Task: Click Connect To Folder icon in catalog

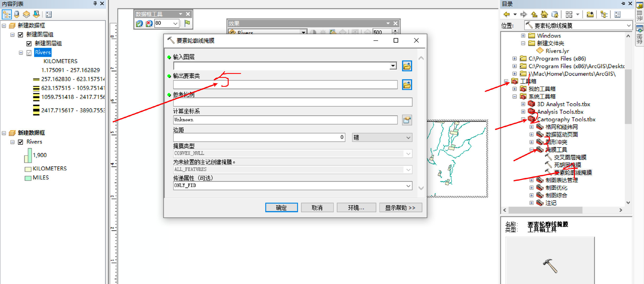Action: (x=590, y=14)
